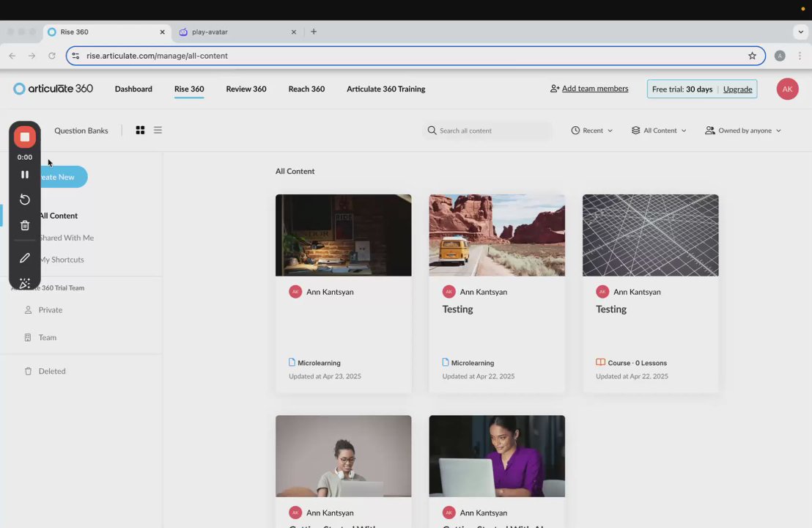Switch to grid view

coord(140,130)
